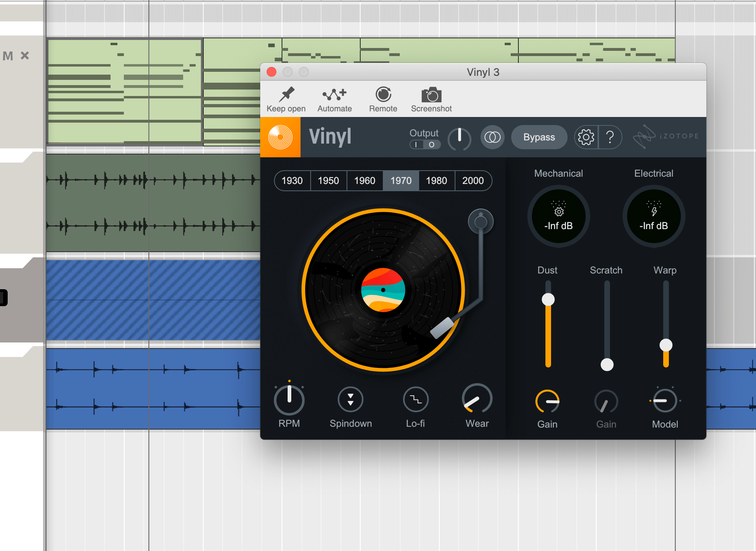756x551 pixels.
Task: Click the Electrical noise dial
Action: 654,216
